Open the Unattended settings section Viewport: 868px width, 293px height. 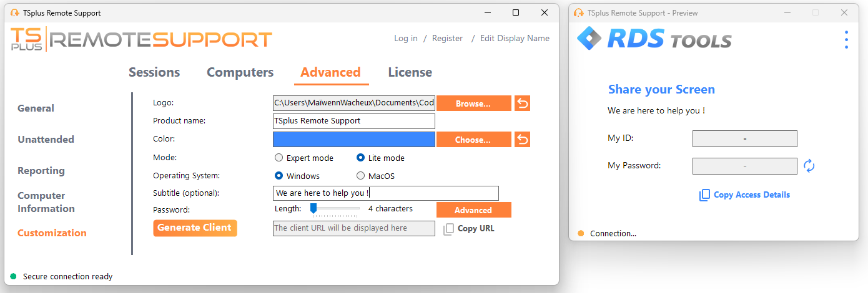(x=46, y=140)
